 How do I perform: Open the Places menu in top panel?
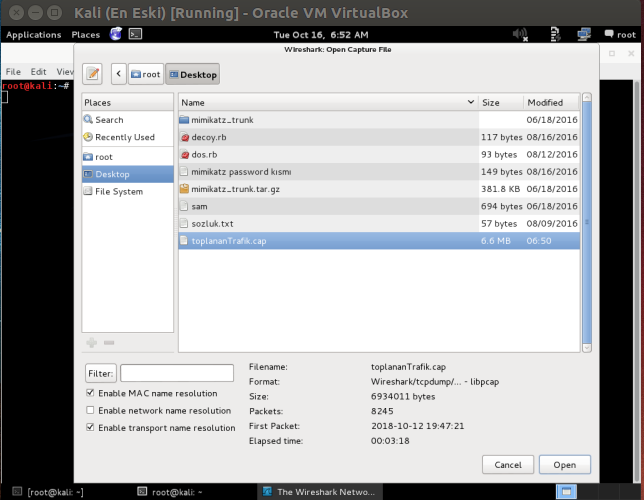tap(86, 35)
